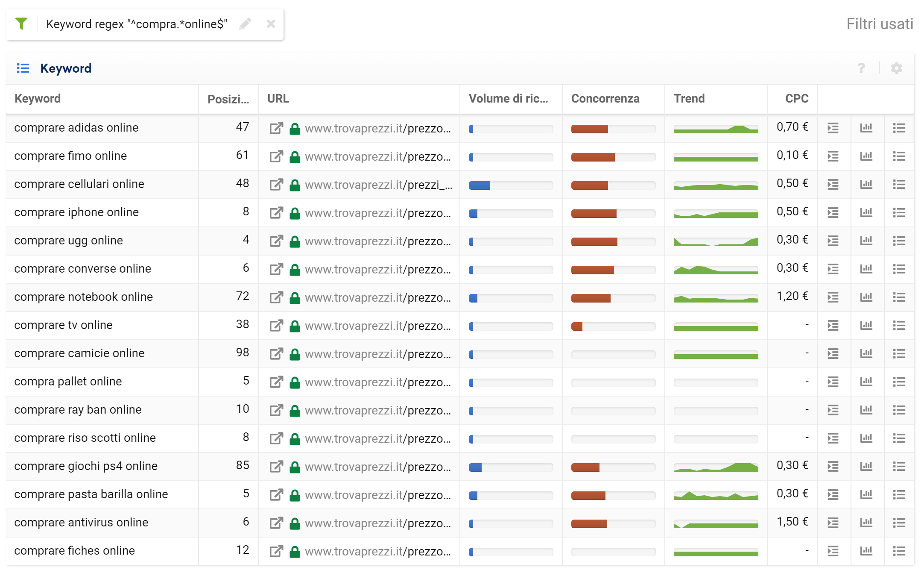Screen dimensions: 924x573
Task: Open chart icon for comprare cellulari online
Action: (x=866, y=184)
